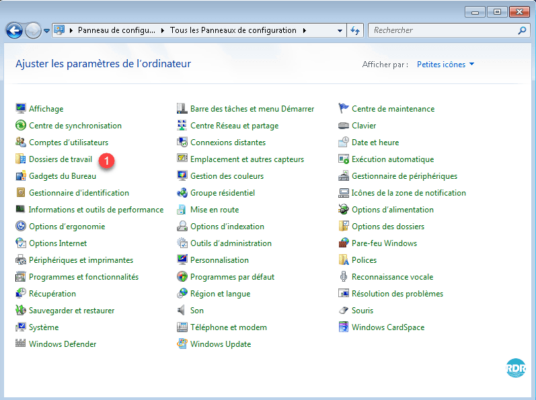This screenshot has height=400, width=536.
Task: Click the Options d'ergonomie icon
Action: click(21, 226)
